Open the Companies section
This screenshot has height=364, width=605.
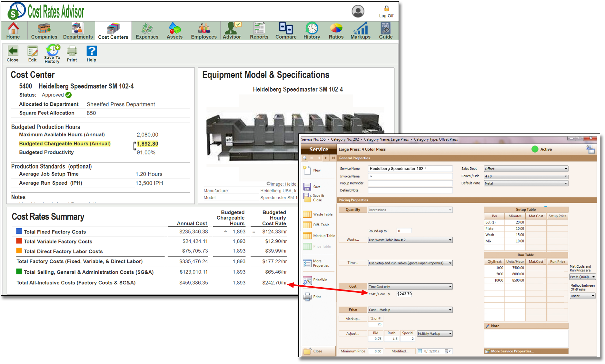click(x=44, y=31)
